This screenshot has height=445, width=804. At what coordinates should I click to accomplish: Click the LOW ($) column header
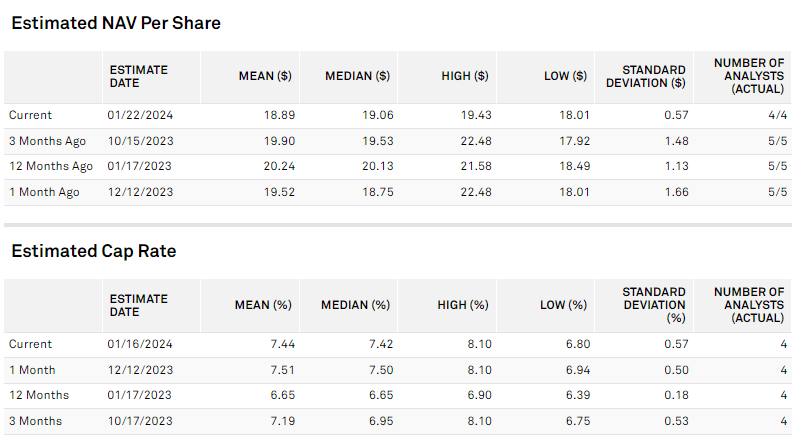pos(564,76)
